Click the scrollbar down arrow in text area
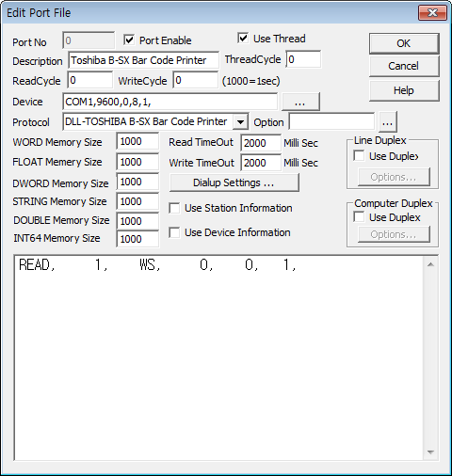 430,452
